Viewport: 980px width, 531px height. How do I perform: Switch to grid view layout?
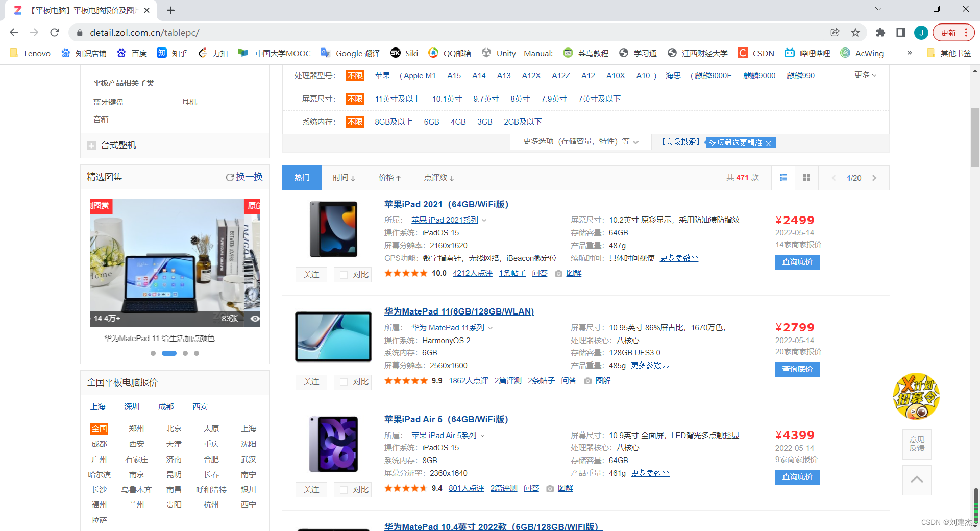coord(806,178)
